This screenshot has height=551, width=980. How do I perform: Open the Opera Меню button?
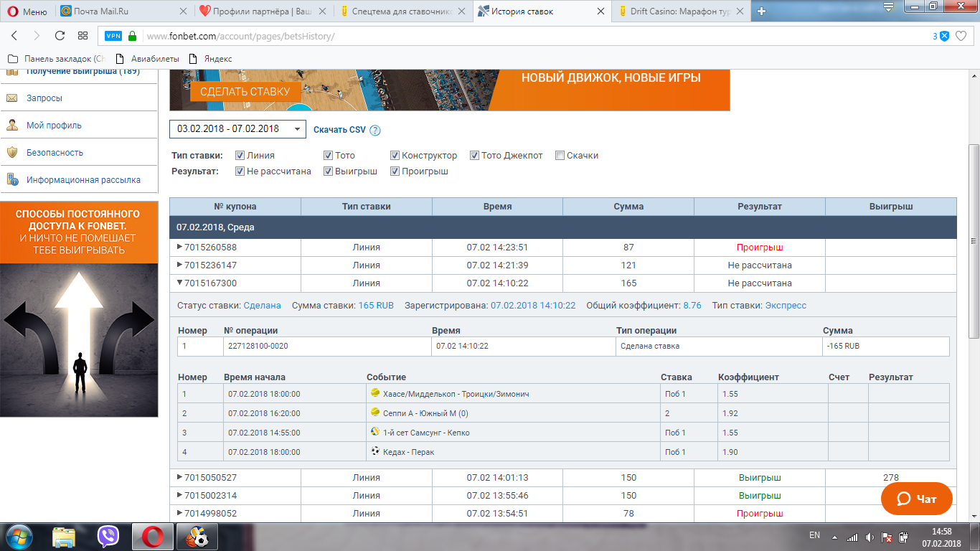(x=27, y=11)
